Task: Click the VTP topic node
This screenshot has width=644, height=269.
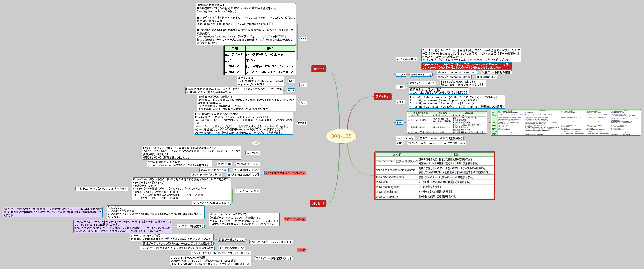Action: [x=399, y=143]
